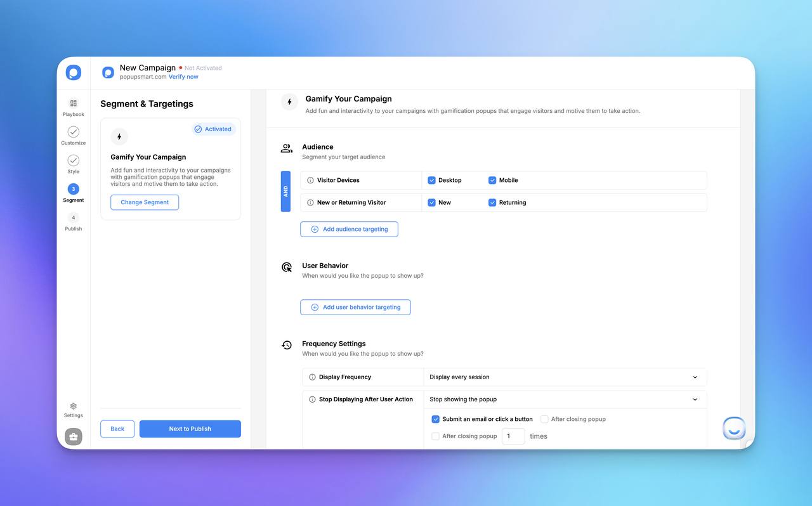
Task: Click the briefcase icon at sidebar bottom
Action: (74, 437)
